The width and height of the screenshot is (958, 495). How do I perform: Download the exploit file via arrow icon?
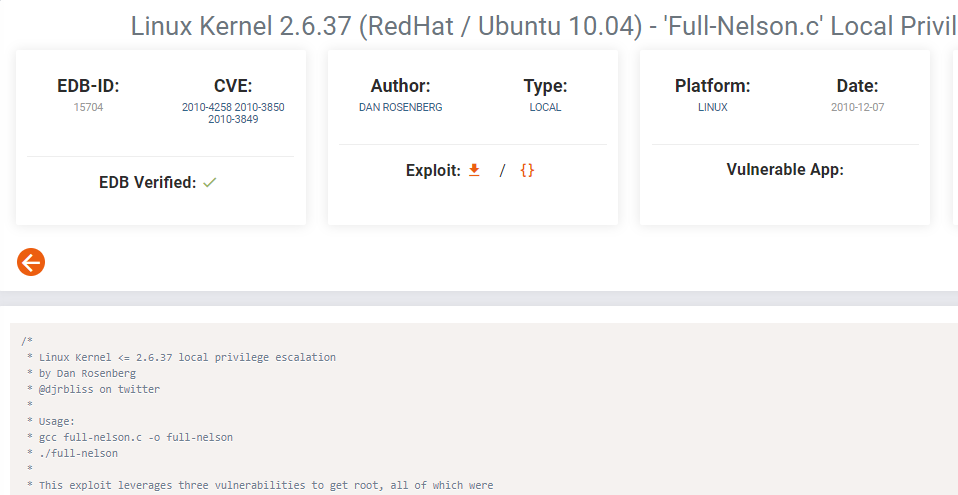(474, 170)
